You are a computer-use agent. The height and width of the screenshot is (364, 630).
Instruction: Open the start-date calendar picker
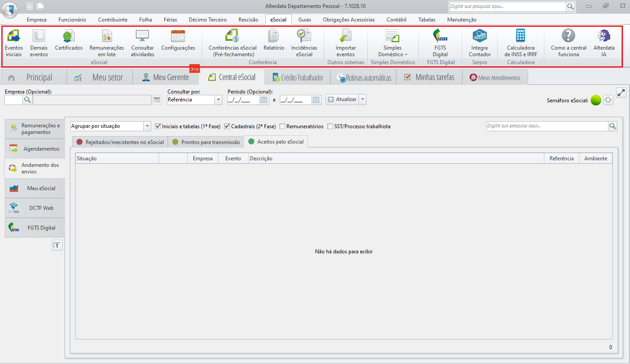[264, 100]
